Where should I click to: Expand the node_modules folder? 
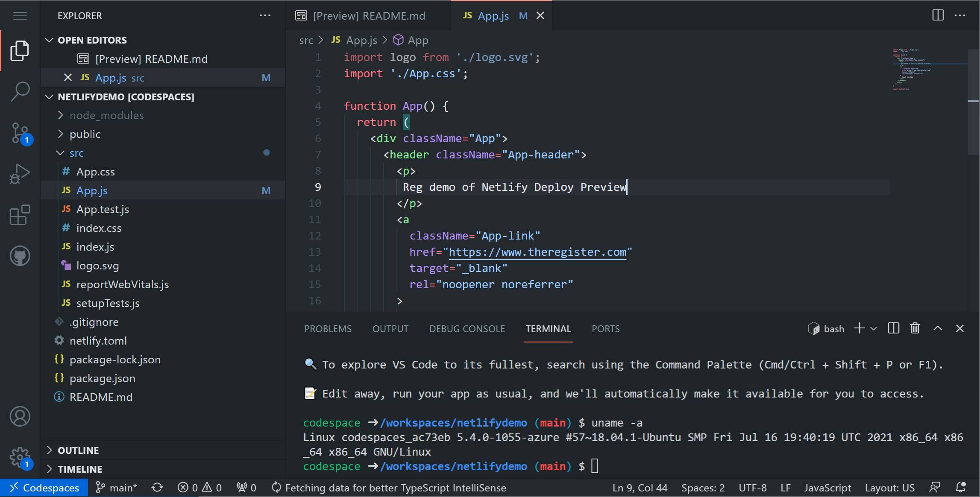coord(106,115)
